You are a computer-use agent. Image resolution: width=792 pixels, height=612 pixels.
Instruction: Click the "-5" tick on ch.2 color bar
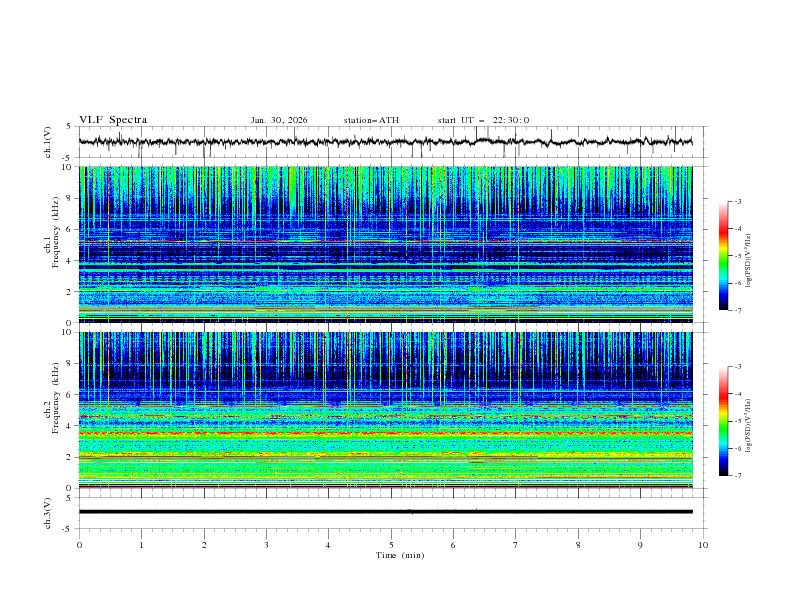coord(737,421)
